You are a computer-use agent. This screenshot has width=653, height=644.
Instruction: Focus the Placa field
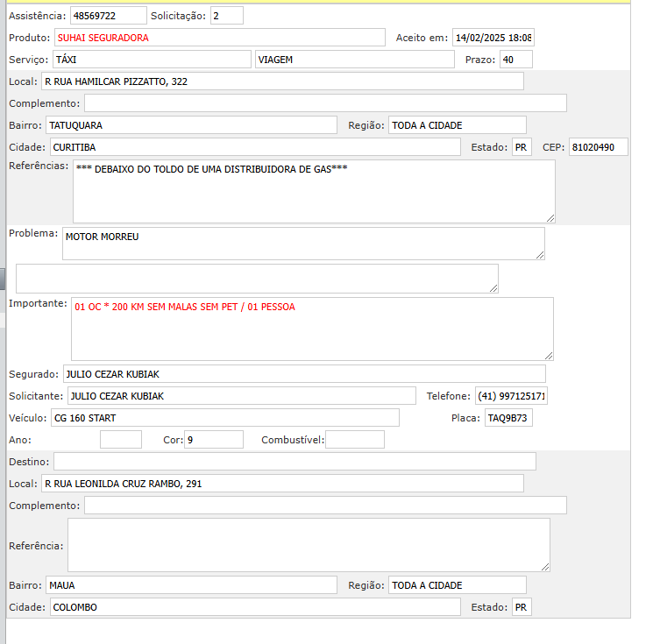[508, 418]
